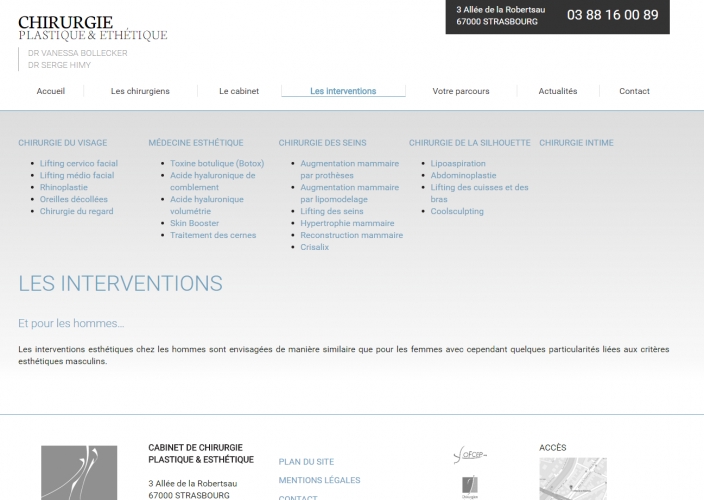
Task: Click Plan du site footer link
Action: (306, 461)
